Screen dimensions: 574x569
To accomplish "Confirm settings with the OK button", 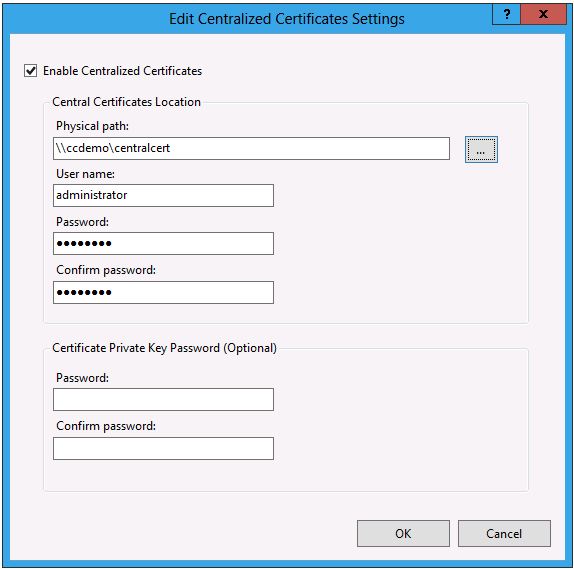I will coord(403,533).
